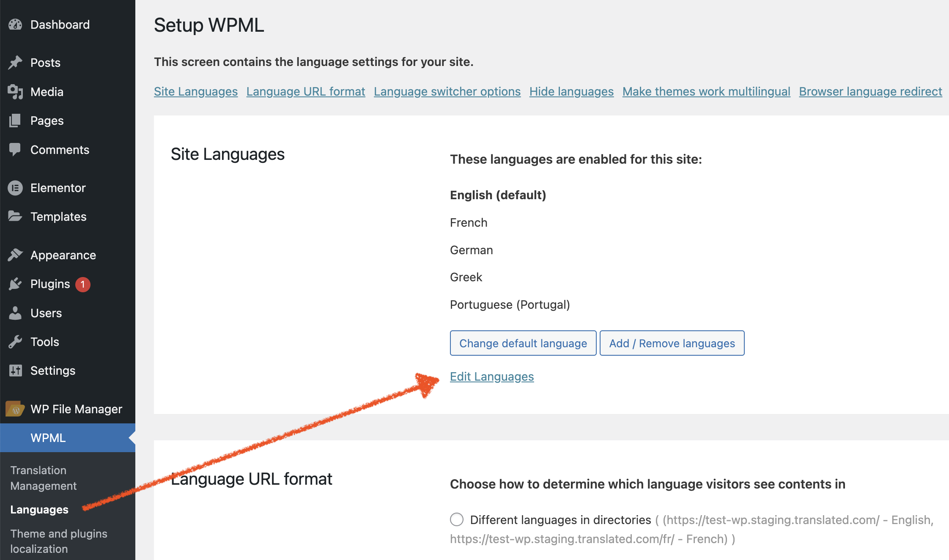949x560 pixels.
Task: Go to the Media label
Action: coord(47,92)
